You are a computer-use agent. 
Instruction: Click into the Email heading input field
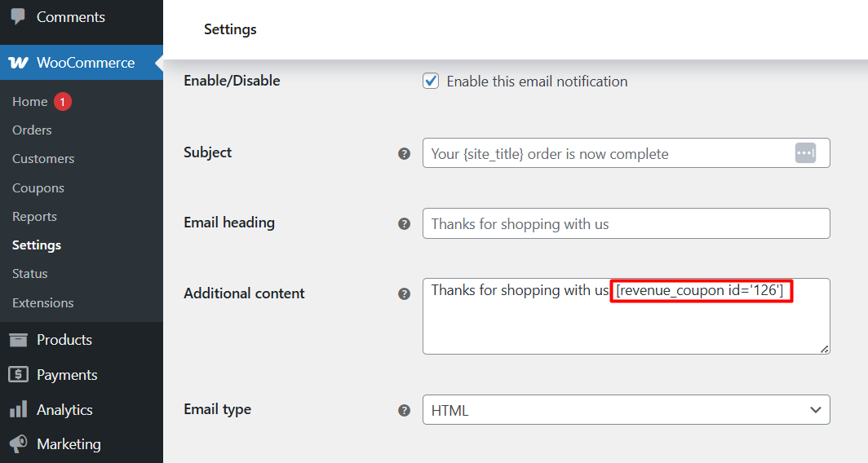[x=626, y=223]
